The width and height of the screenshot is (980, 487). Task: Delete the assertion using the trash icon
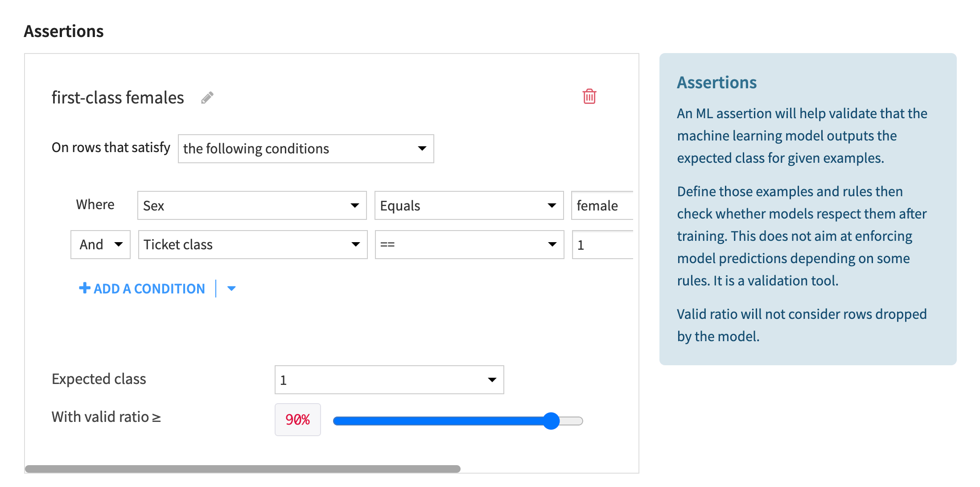(x=589, y=96)
